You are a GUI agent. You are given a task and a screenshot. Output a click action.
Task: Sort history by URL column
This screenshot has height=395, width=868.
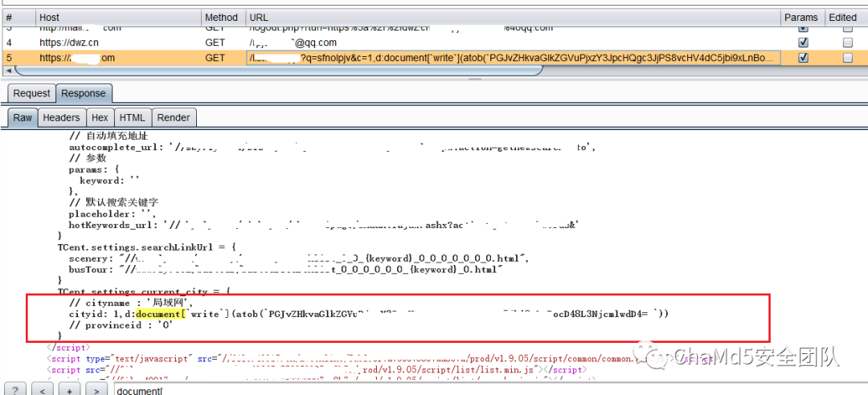tap(512, 17)
